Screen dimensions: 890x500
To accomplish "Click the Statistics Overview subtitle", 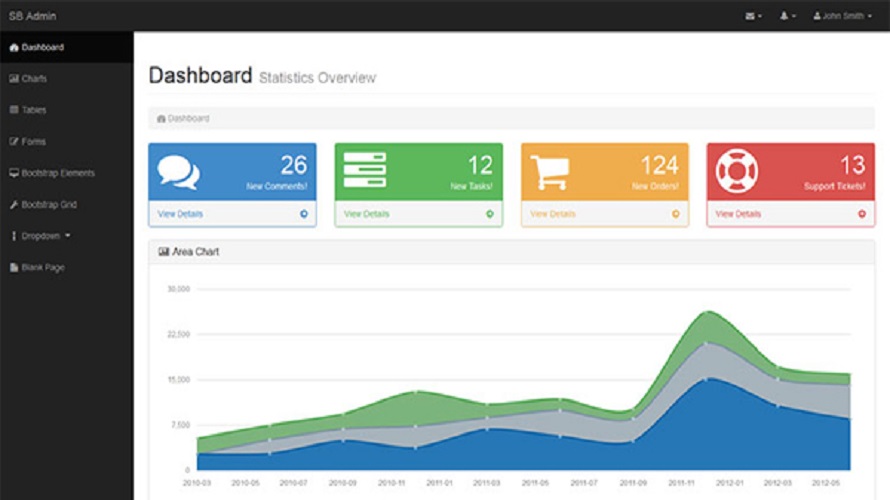I will pos(317,78).
